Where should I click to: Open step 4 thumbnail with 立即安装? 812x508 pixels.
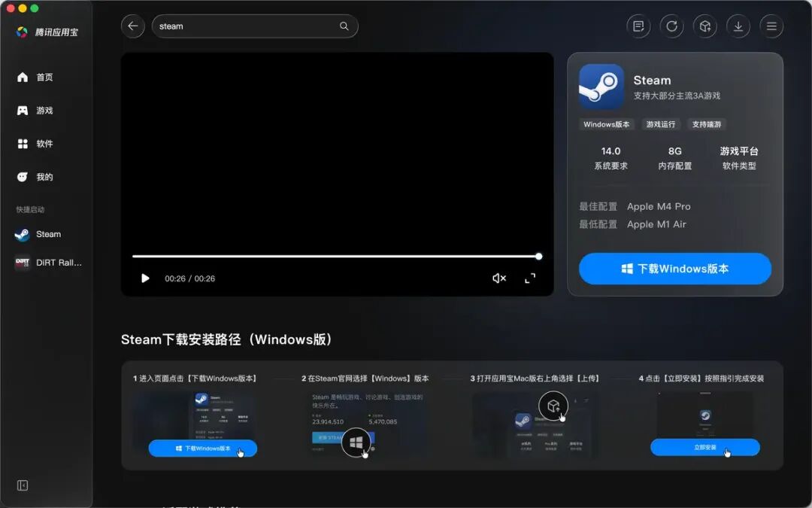click(704, 424)
